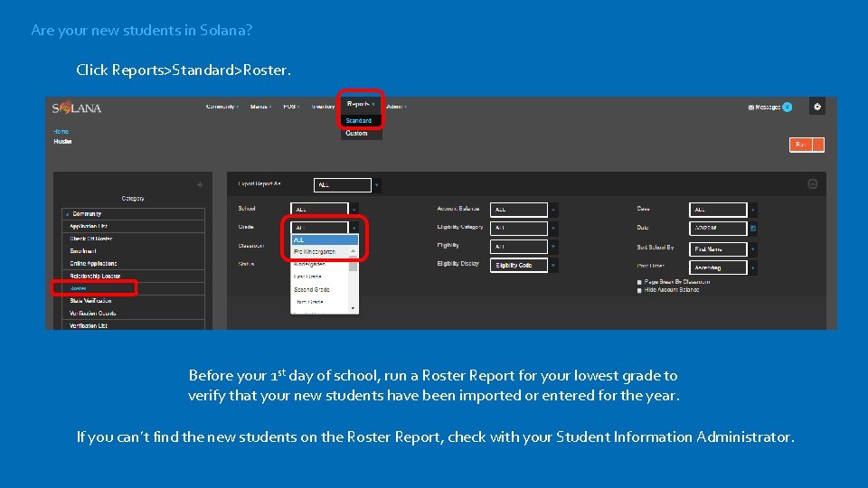The height and width of the screenshot is (488, 868).
Task: Click the Date input field
Action: [x=719, y=228]
